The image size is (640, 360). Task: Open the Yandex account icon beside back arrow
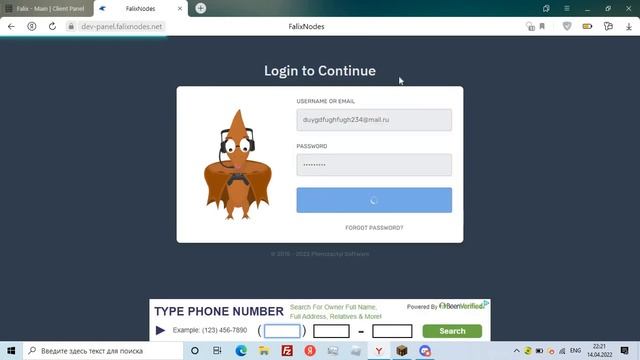tap(31, 27)
